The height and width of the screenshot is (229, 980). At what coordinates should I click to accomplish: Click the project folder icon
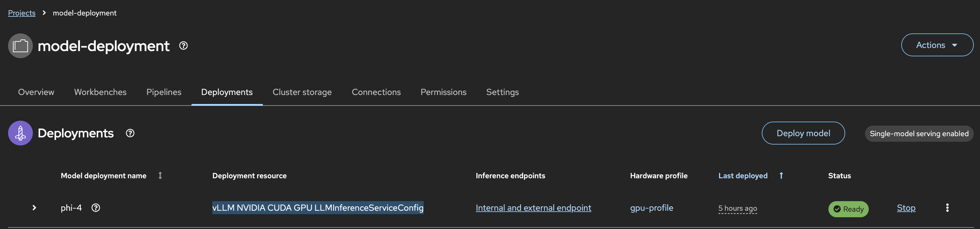20,46
